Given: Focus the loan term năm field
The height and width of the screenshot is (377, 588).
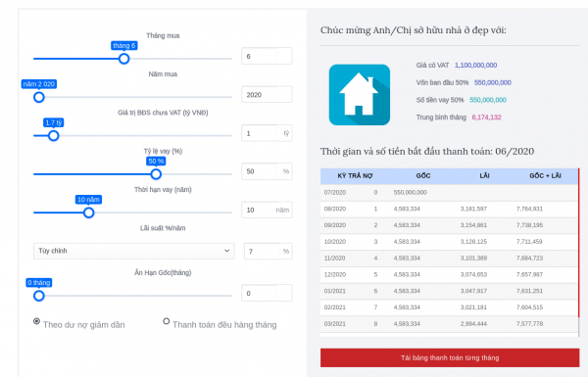Looking at the screenshot, I should (267, 211).
